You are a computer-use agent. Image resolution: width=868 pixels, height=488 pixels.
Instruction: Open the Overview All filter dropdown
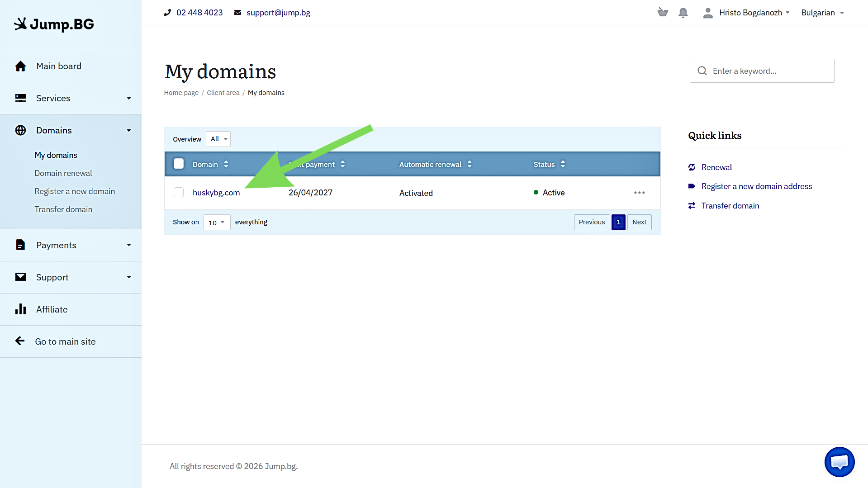[x=218, y=139]
